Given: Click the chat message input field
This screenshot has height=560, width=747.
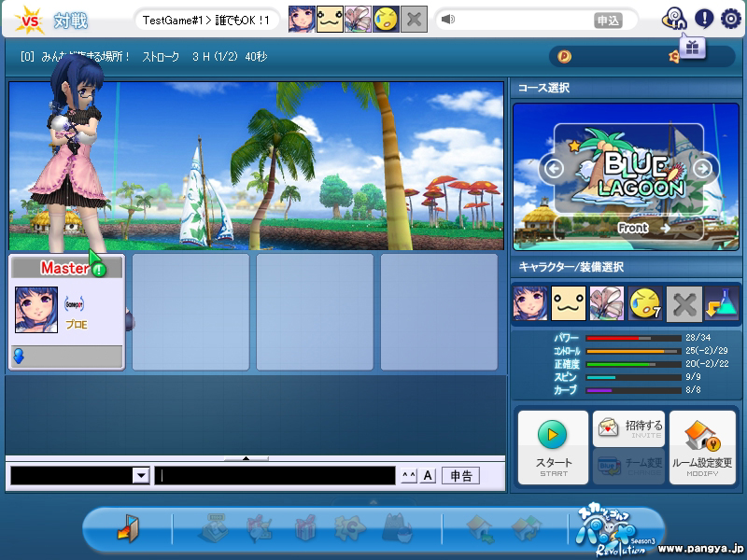Looking at the screenshot, I should click(275, 475).
